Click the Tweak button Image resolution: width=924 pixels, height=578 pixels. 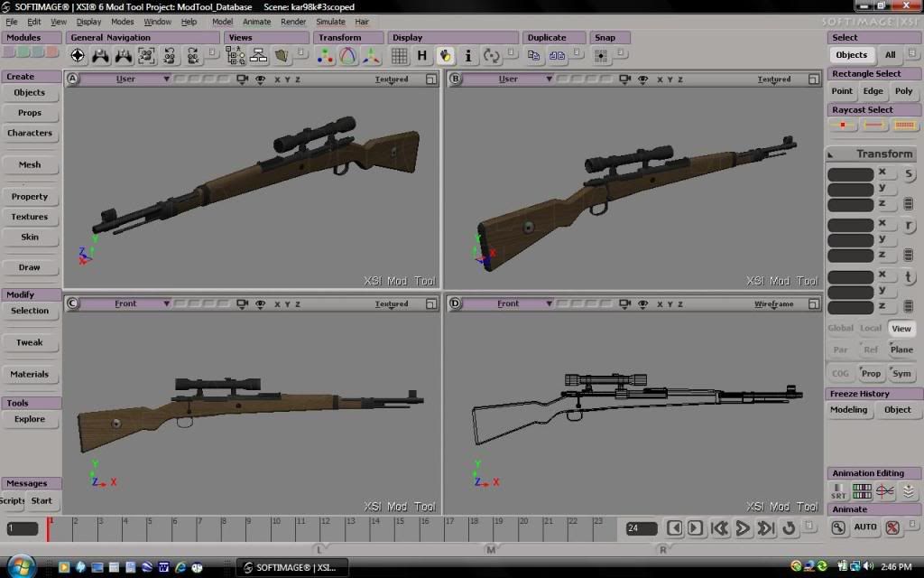(30, 342)
